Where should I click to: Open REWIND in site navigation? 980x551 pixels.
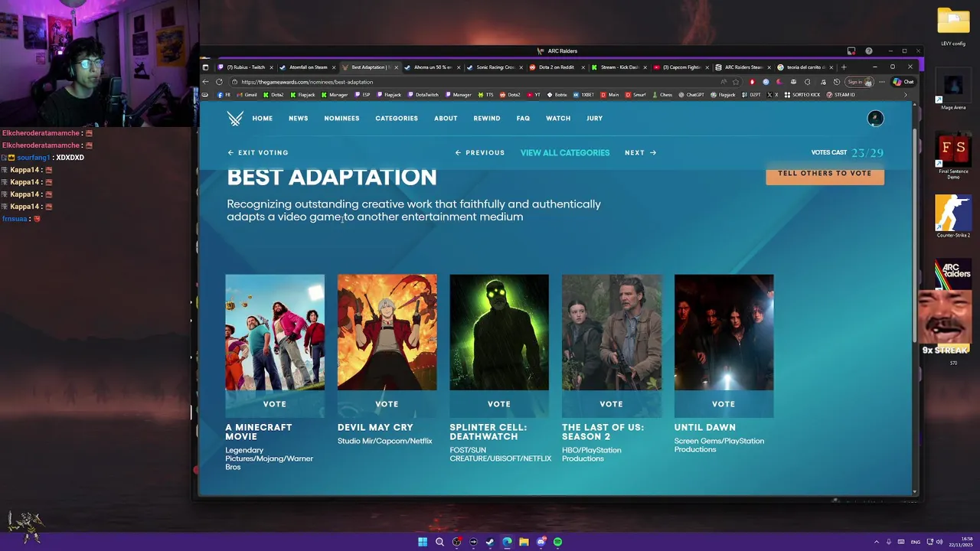(x=487, y=119)
